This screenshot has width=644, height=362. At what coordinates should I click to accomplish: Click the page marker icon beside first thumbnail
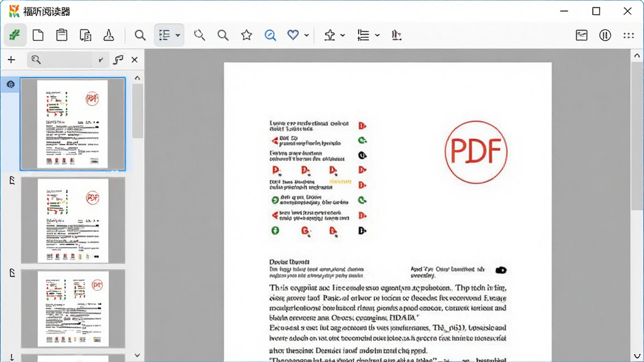click(x=11, y=85)
